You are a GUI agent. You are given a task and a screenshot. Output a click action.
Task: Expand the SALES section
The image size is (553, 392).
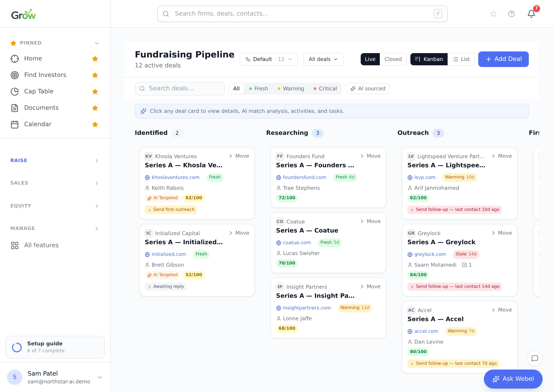(x=55, y=183)
